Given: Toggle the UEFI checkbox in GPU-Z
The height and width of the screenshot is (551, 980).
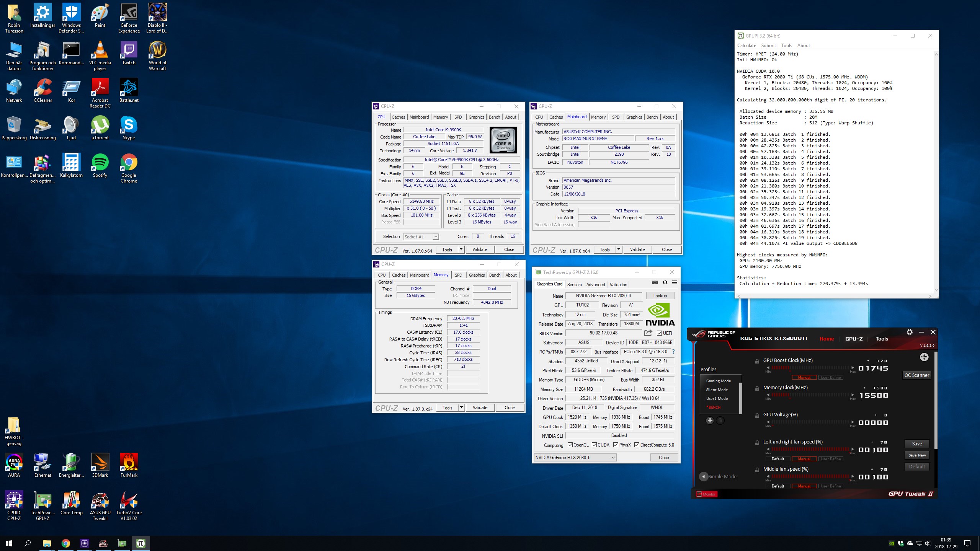Looking at the screenshot, I should (659, 333).
